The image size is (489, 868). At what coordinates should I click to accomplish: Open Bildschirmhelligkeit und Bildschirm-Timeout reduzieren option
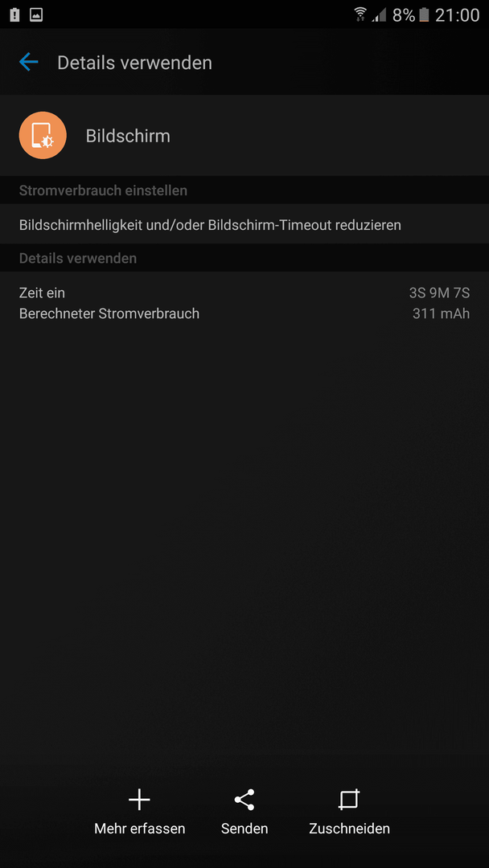click(x=244, y=225)
